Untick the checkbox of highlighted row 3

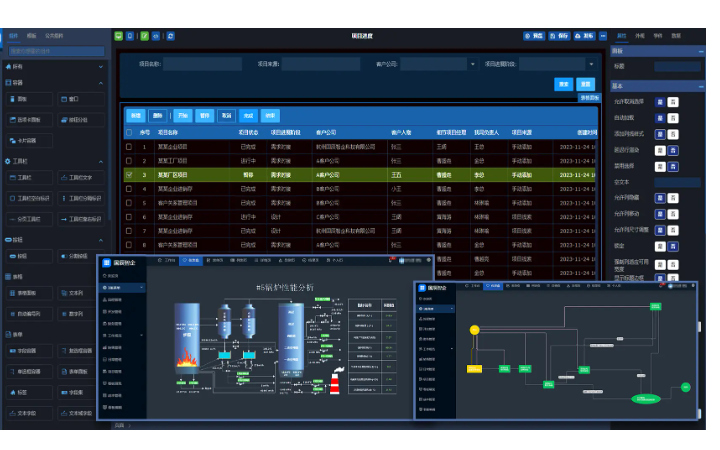pos(129,175)
